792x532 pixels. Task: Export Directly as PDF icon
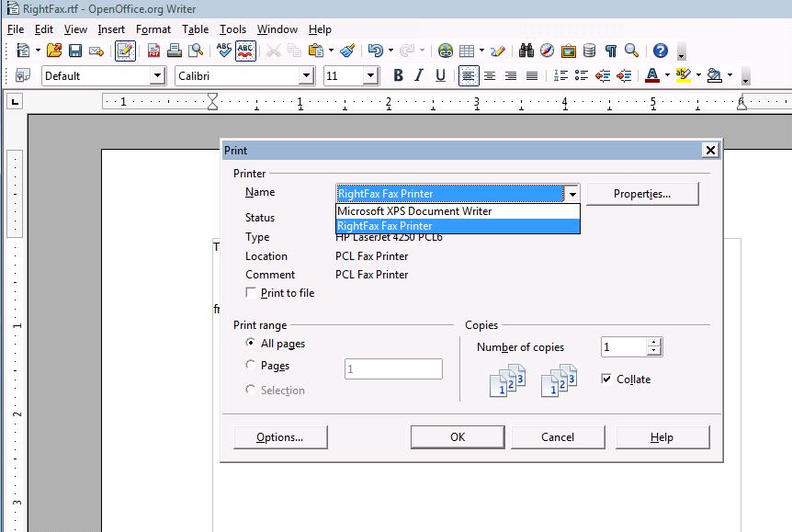[153, 51]
